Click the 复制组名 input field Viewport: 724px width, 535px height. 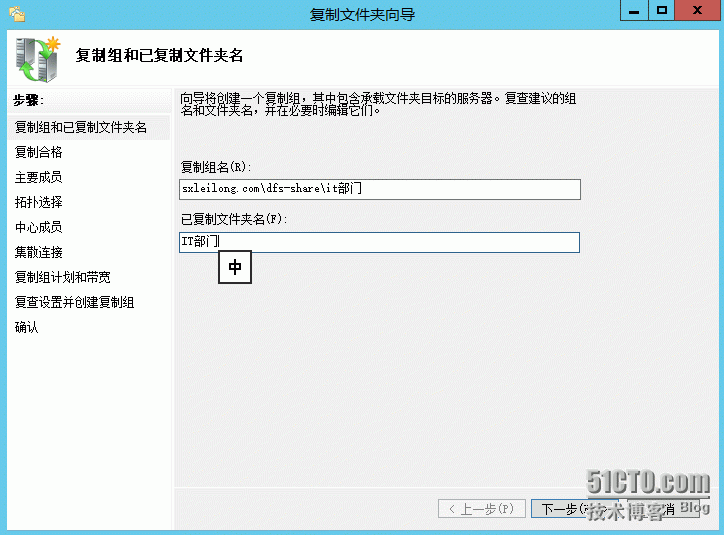(380, 189)
